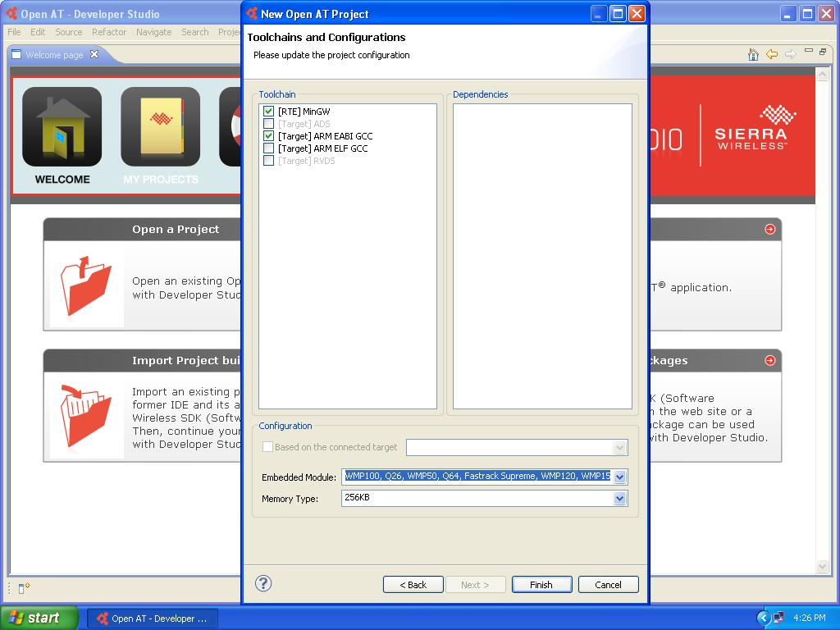Expand hidden system tray icons
This screenshot has height=630, width=840.
[763, 618]
